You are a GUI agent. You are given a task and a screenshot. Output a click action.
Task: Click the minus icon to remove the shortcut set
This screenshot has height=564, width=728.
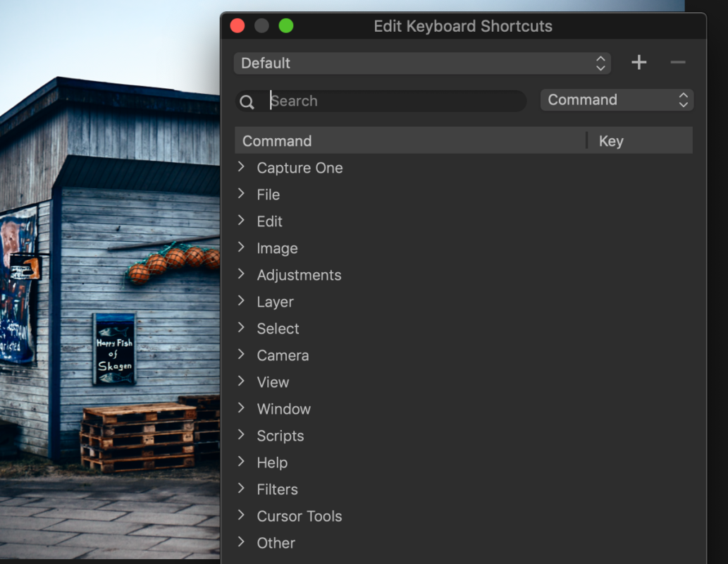point(677,62)
